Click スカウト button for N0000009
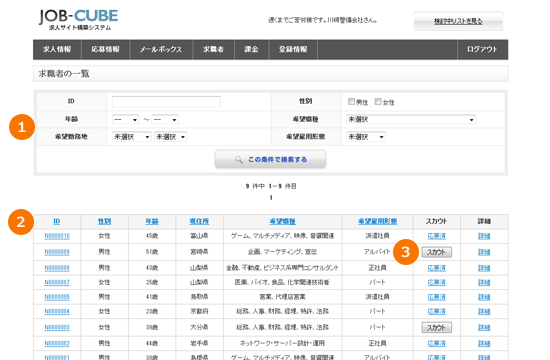The image size is (550, 360). click(437, 252)
